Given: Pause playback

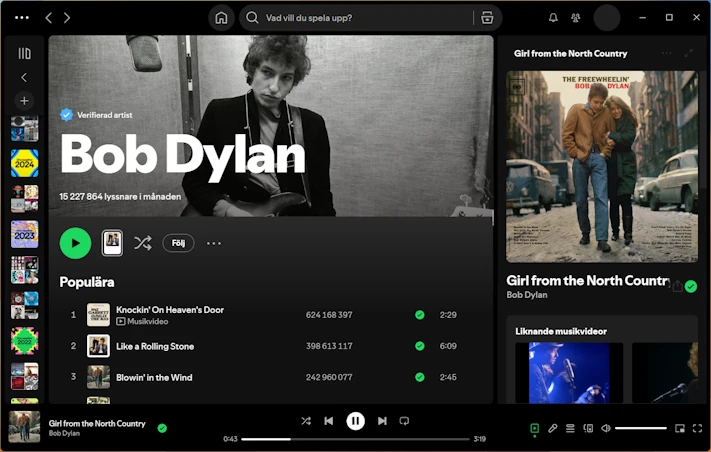Looking at the screenshot, I should click(356, 421).
